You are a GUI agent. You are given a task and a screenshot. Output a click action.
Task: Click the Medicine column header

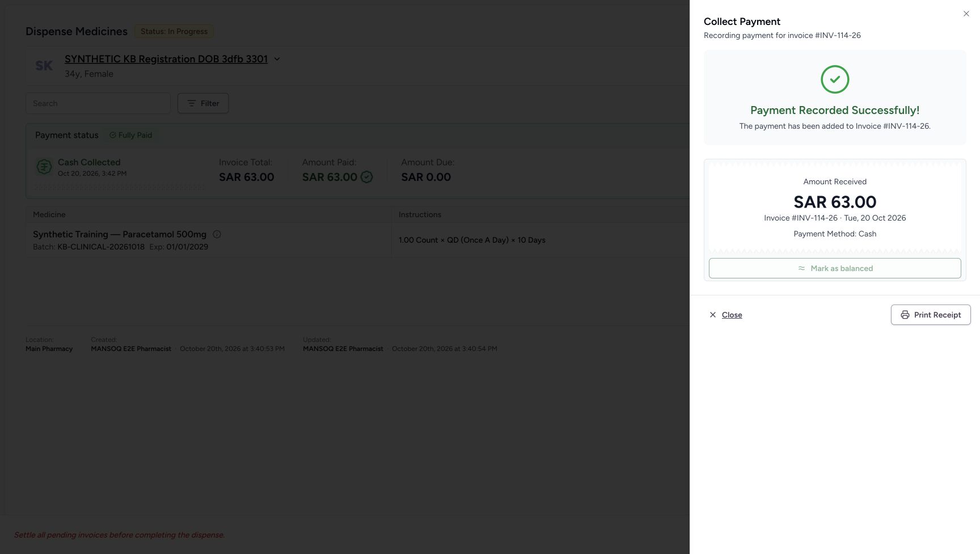49,214
